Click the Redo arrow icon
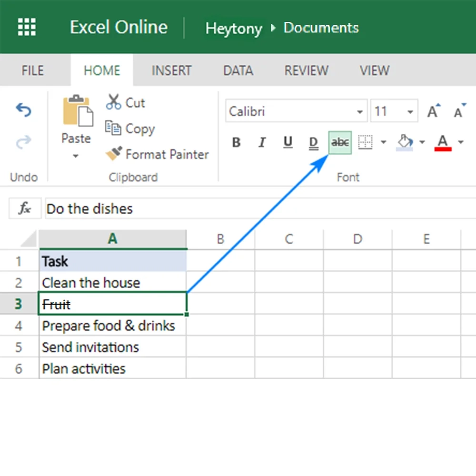Viewport: 476px width, 476px height. pos(23,142)
